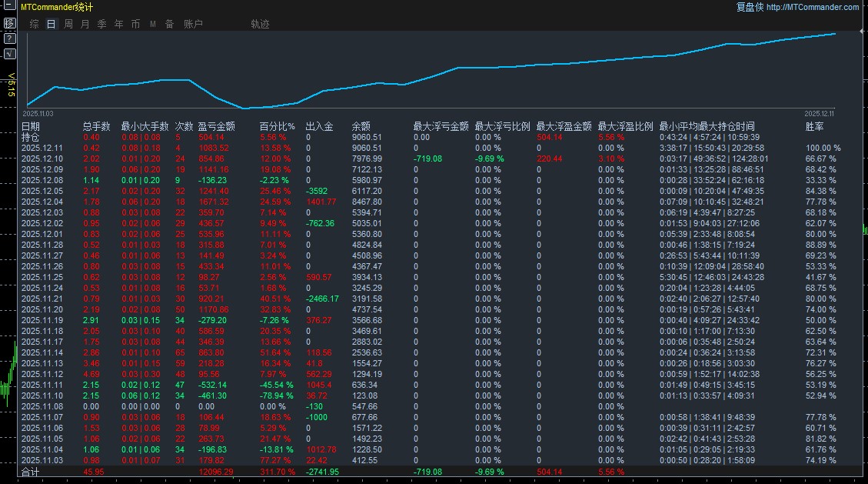868x484 pixels.
Task: Click the 77.27 % gain percentage
Action: (275, 460)
